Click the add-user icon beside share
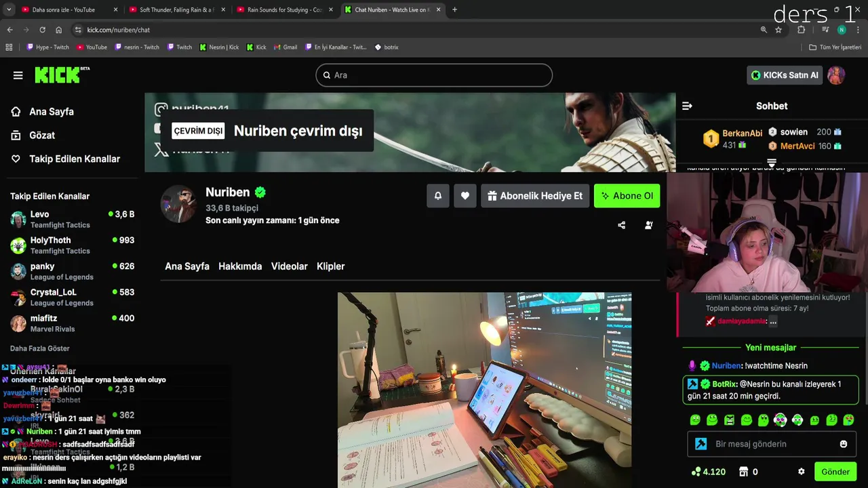Image resolution: width=868 pixels, height=488 pixels. [649, 225]
